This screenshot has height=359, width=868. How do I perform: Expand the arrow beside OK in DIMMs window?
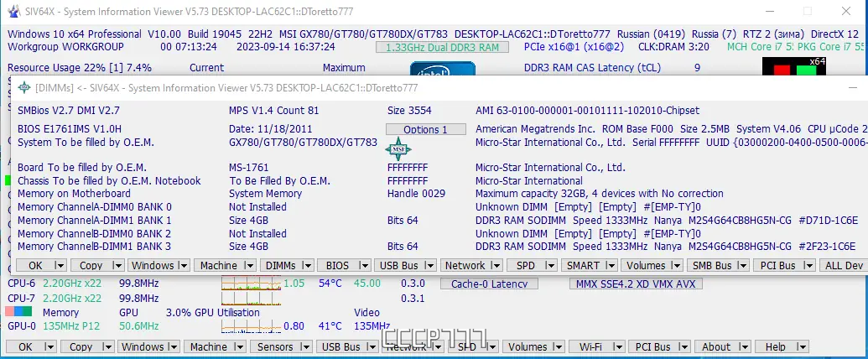click(60, 265)
